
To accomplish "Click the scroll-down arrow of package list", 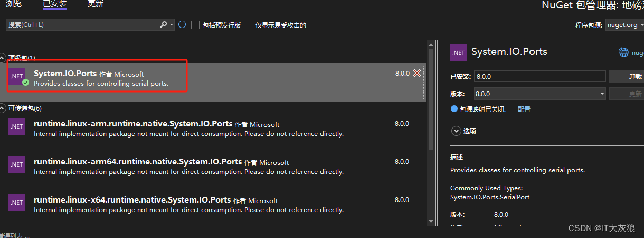I will pos(431,222).
